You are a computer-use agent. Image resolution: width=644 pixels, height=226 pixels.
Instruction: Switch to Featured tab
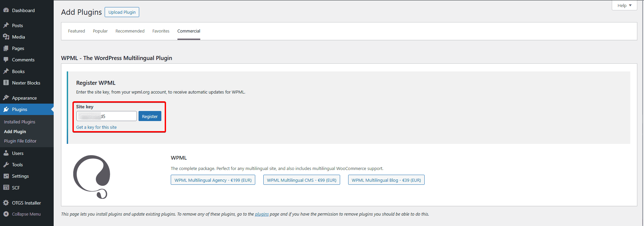pyautogui.click(x=76, y=31)
